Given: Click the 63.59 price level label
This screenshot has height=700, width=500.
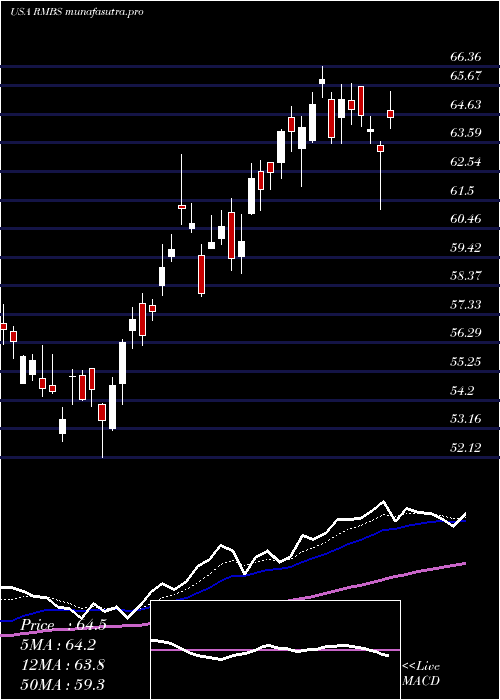Looking at the screenshot, I should pyautogui.click(x=466, y=133).
